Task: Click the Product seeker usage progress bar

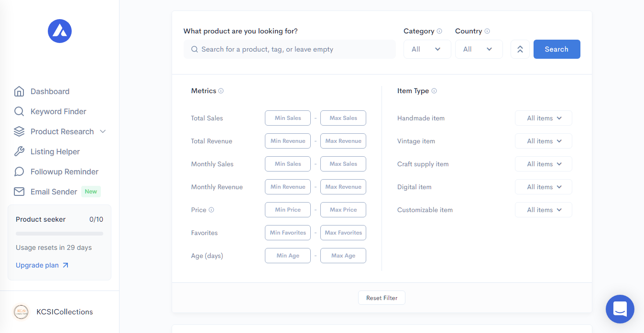Action: pos(59,234)
